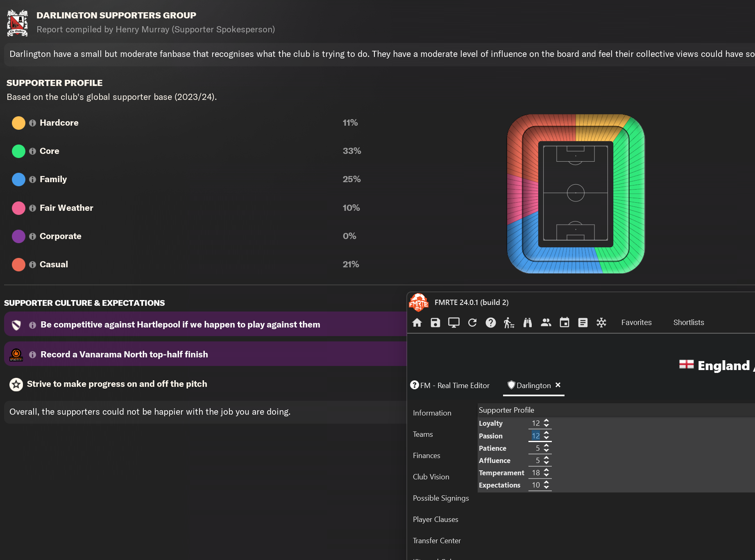Close the Darlington tab
This screenshot has height=560, width=755.
pyautogui.click(x=558, y=385)
